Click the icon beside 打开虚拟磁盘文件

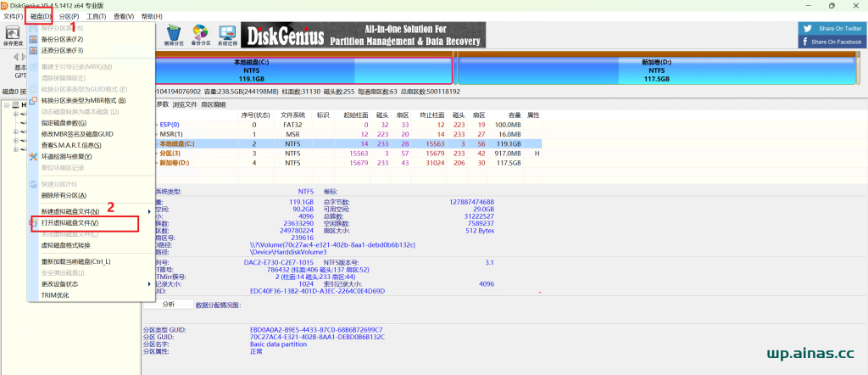[x=33, y=222]
